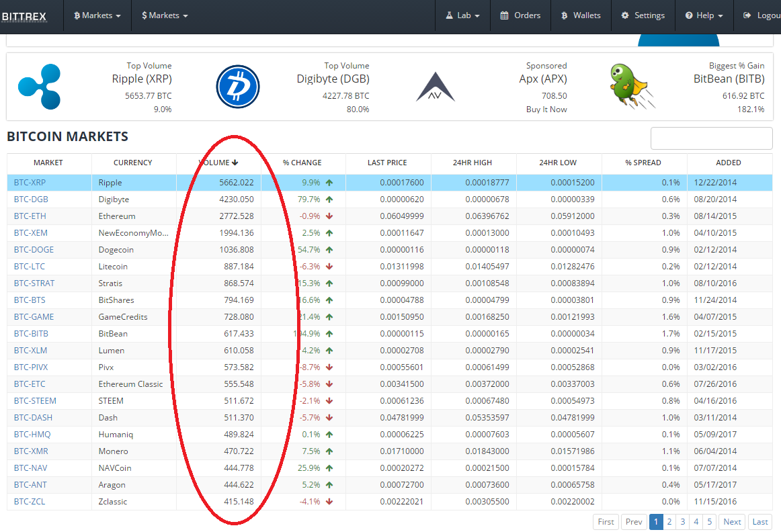Open the Settings page
781x532 pixels.
pyautogui.click(x=643, y=15)
